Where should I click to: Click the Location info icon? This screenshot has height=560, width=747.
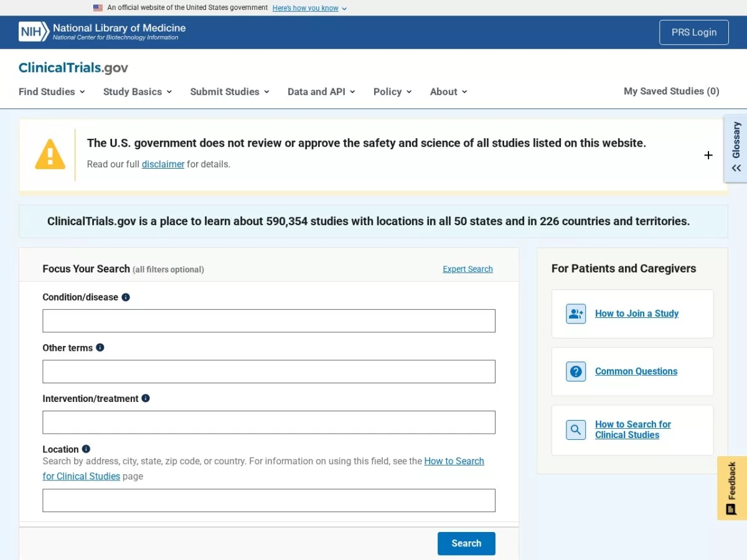(86, 449)
